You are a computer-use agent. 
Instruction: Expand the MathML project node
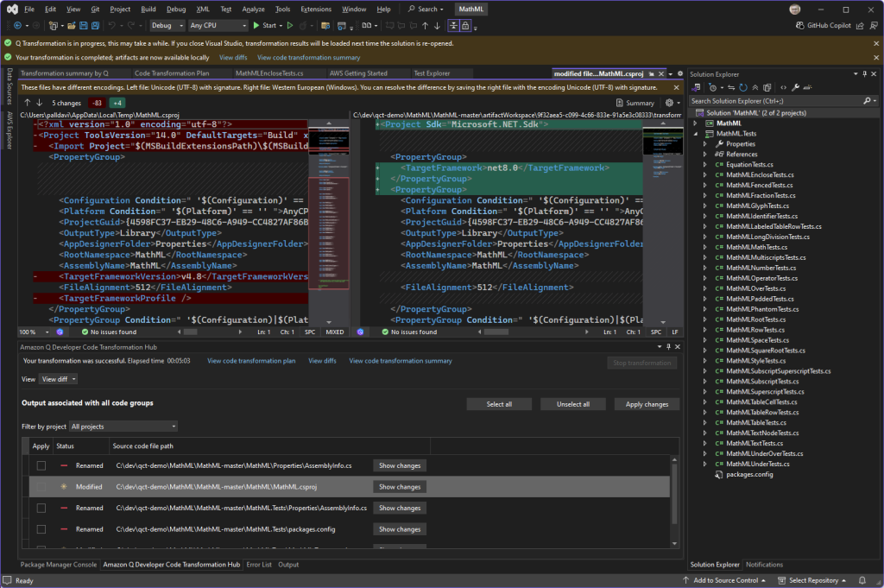click(x=696, y=123)
